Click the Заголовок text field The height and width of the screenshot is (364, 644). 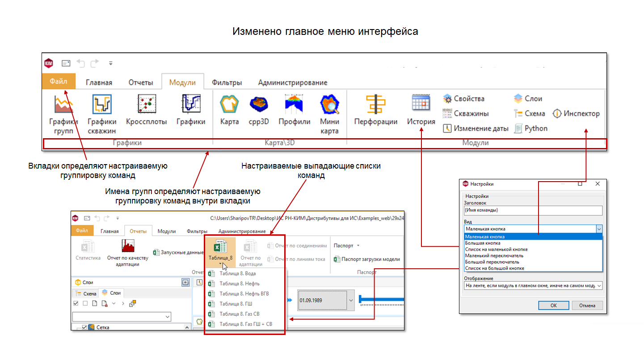(533, 210)
